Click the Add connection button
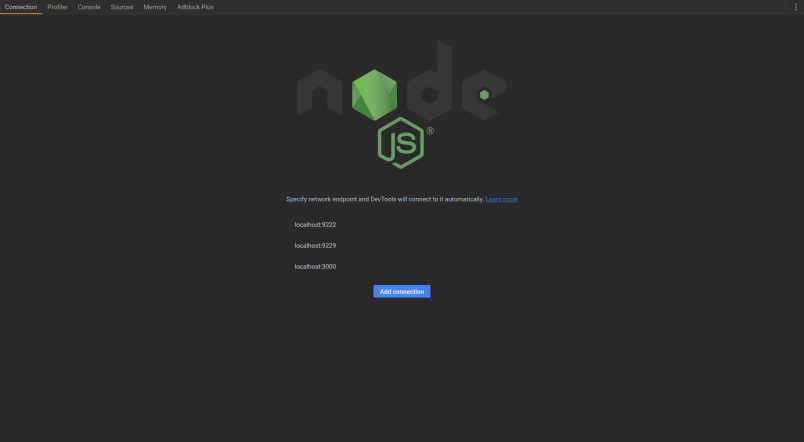This screenshot has width=804, height=442. [401, 291]
